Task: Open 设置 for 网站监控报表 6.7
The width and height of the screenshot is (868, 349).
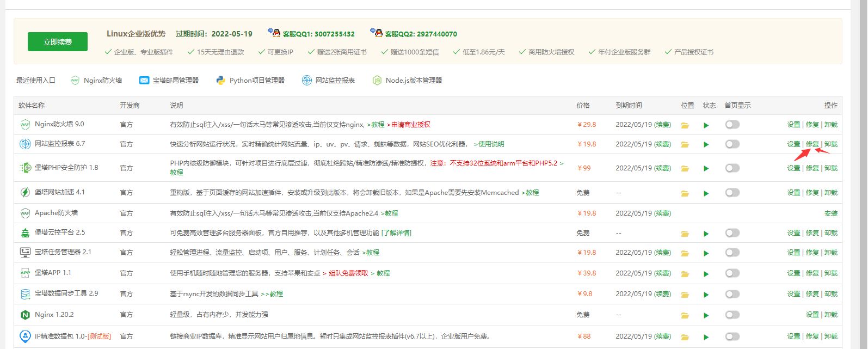Action: [x=793, y=144]
